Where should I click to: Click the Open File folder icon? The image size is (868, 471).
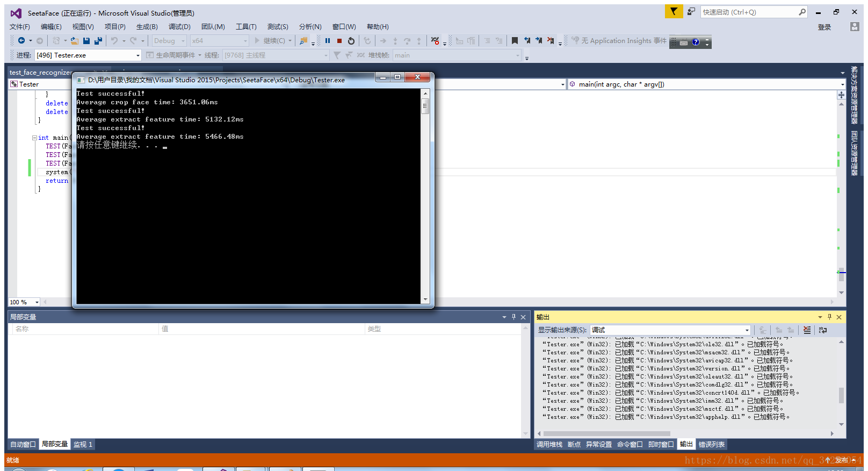click(75, 41)
